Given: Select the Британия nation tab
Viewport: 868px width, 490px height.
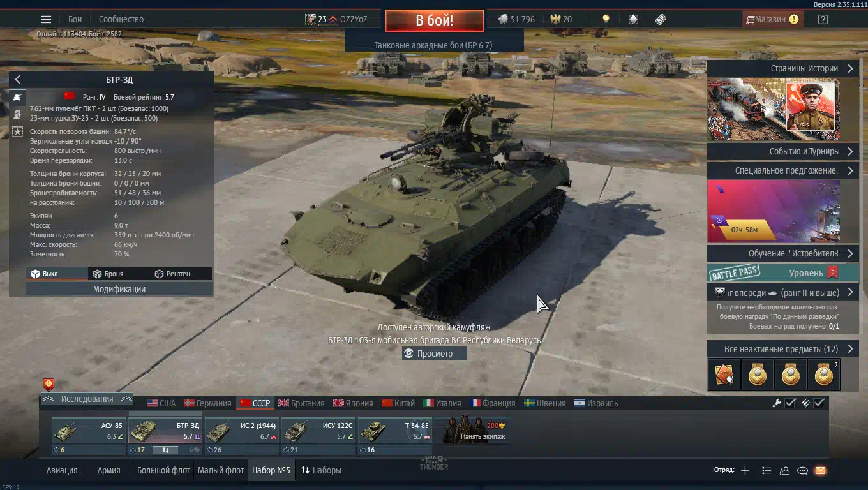Looking at the screenshot, I should 301,403.
